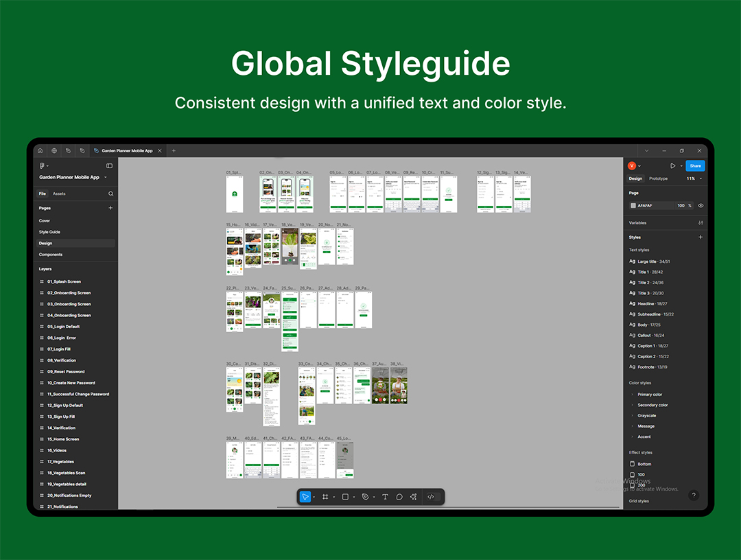The image size is (741, 560).
Task: Select the Rectangle shape tool
Action: coord(345,497)
